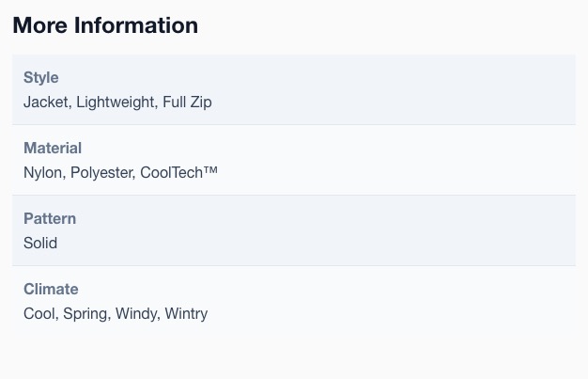Click the word Jacket in Style
This screenshot has width=588, height=379.
[x=46, y=103]
